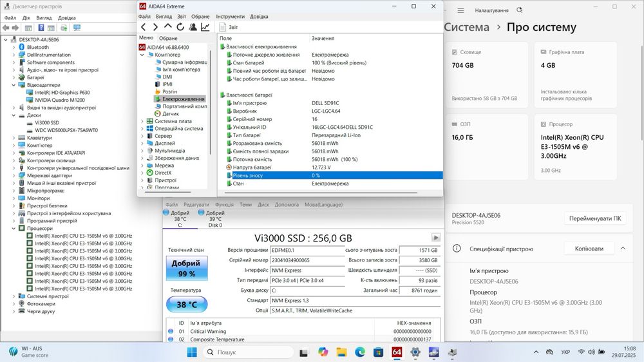
Task: Open the Settings hamburger menu
Action: click(461, 11)
